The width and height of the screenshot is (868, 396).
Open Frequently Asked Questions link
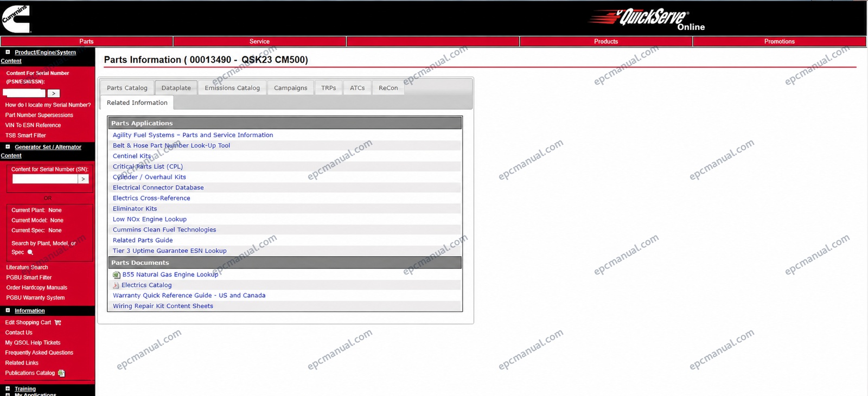(x=39, y=353)
